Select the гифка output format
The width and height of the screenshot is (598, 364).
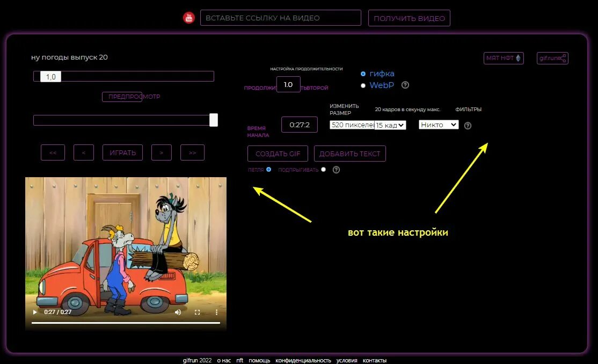coord(363,74)
